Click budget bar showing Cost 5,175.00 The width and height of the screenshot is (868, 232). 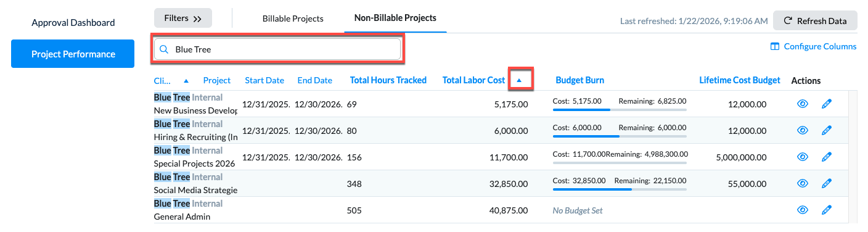pos(620,110)
